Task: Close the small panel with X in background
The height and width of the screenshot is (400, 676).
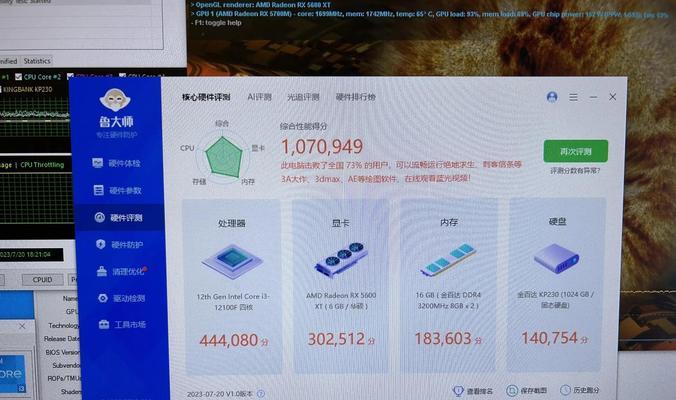Action: pos(22,326)
